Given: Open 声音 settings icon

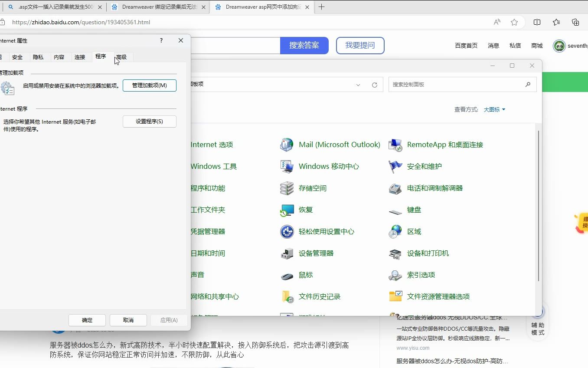Looking at the screenshot, I should (x=197, y=275).
